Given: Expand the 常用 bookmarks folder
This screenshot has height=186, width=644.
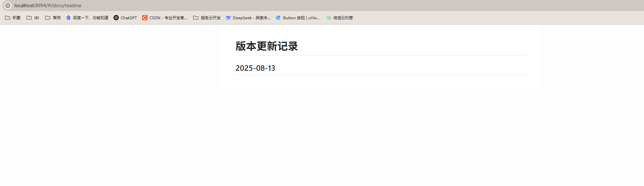Looking at the screenshot, I should pyautogui.click(x=53, y=18).
